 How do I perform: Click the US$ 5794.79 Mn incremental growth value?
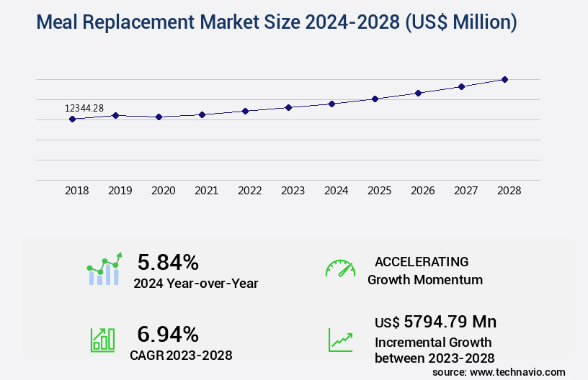point(435,322)
